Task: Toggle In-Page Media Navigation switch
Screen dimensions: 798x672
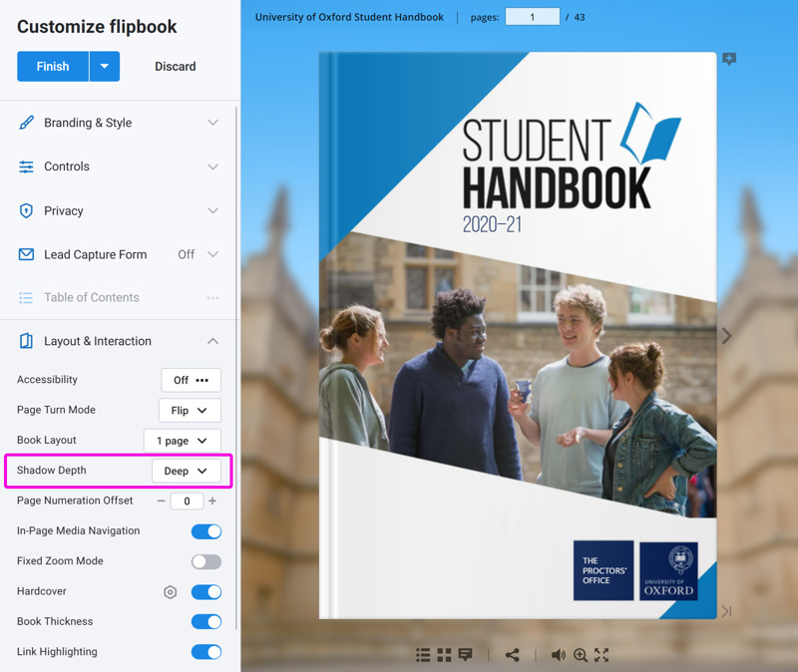Action: (x=206, y=531)
